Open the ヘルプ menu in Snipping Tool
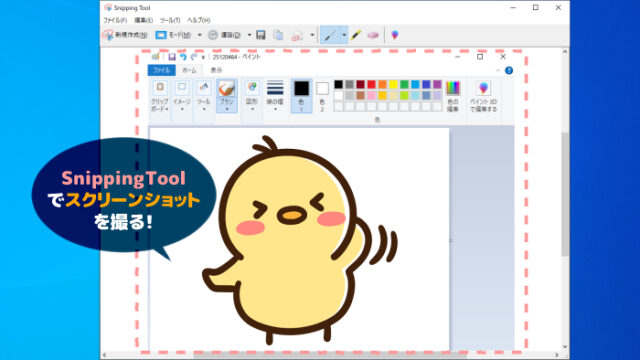Screen dimensions: 640x360 click(x=198, y=20)
